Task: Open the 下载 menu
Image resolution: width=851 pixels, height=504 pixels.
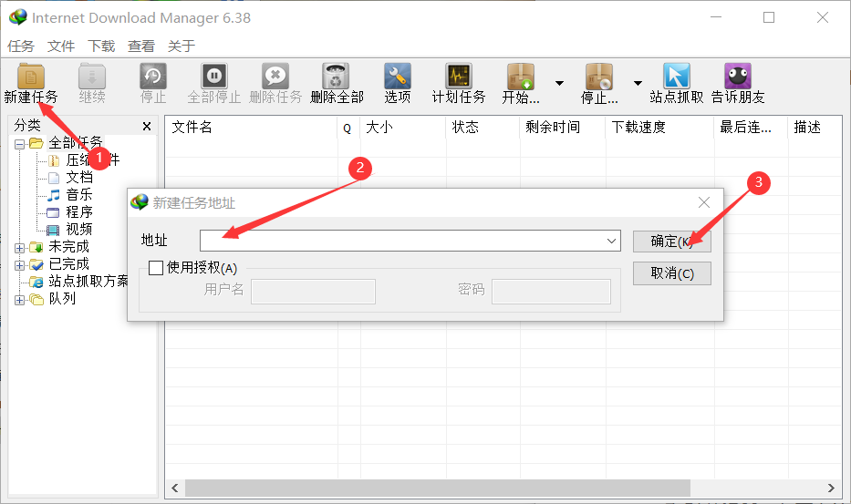Action: point(101,46)
